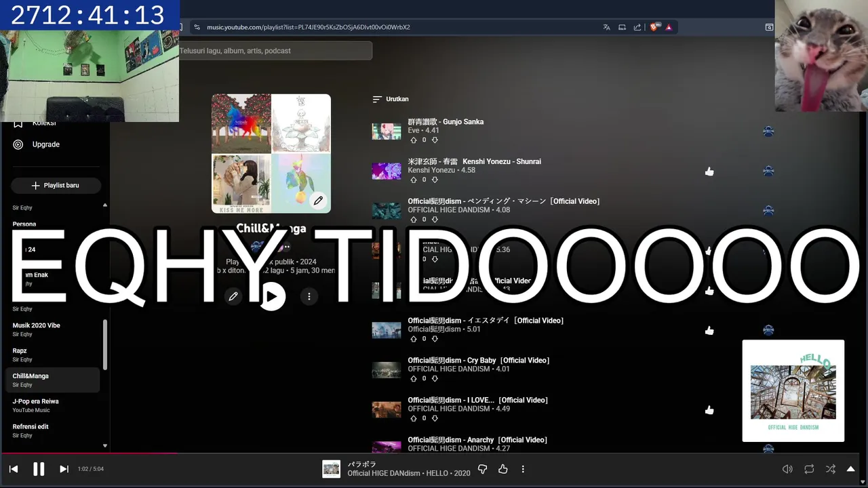
Task: Upvote the Kenshi Yonezu Shunrai song
Action: [x=414, y=180]
